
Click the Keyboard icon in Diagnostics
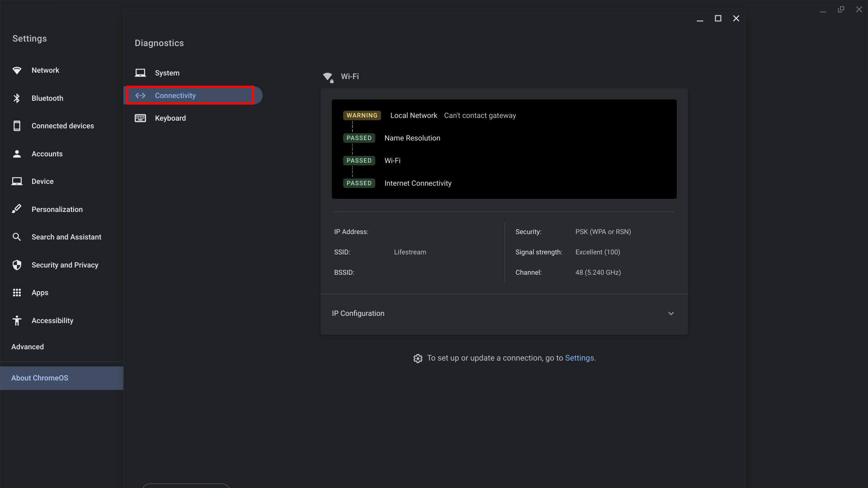pyautogui.click(x=140, y=118)
